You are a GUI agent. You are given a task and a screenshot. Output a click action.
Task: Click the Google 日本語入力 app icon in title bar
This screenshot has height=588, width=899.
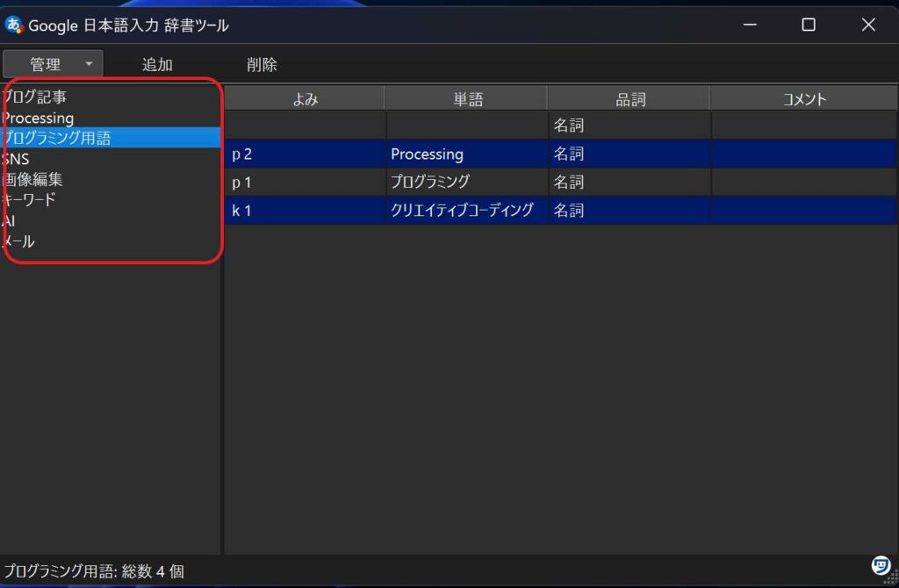[13, 25]
